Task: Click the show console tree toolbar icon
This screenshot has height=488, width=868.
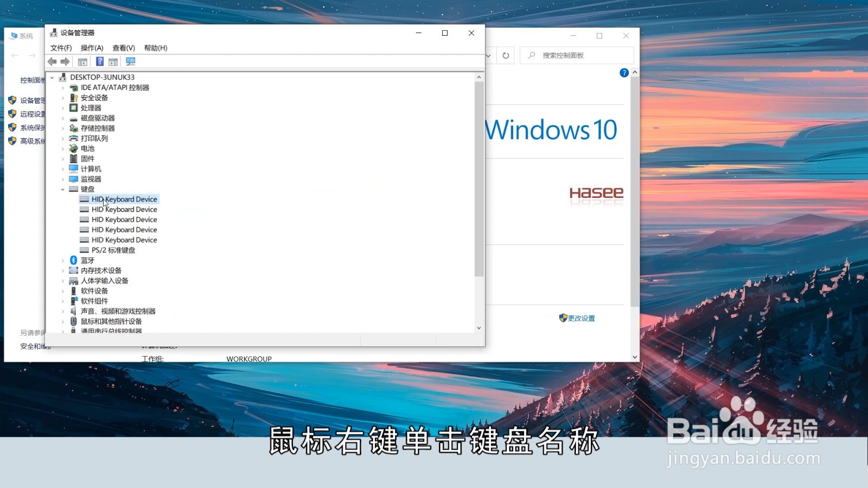Action: click(82, 61)
